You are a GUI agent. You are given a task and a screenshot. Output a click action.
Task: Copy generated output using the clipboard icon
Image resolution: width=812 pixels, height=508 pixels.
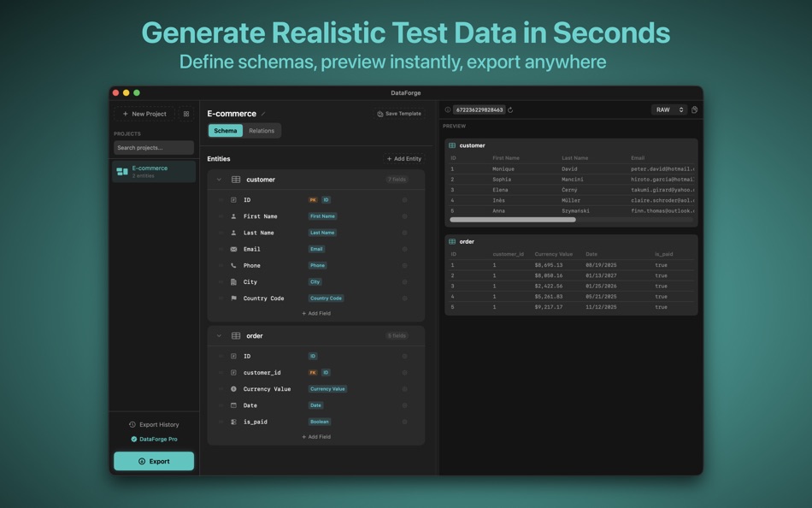tap(693, 109)
